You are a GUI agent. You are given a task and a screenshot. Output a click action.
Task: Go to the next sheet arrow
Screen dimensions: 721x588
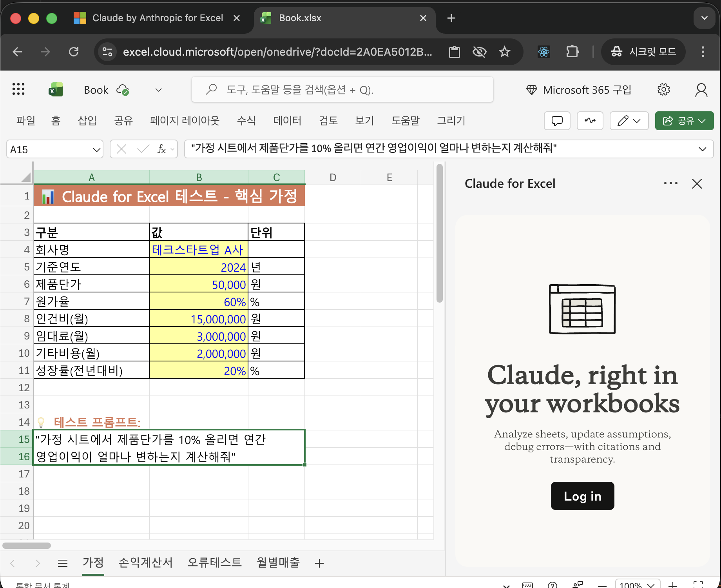pyautogui.click(x=38, y=563)
